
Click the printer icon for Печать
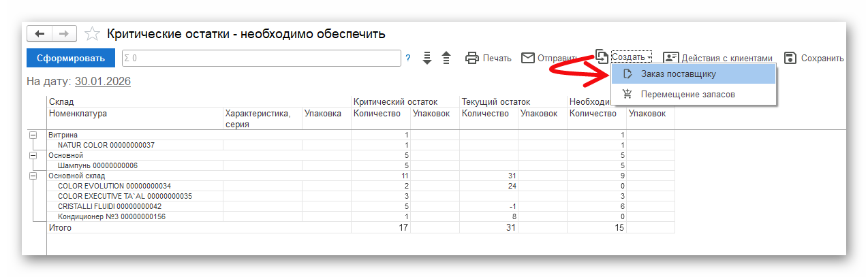[x=472, y=58]
